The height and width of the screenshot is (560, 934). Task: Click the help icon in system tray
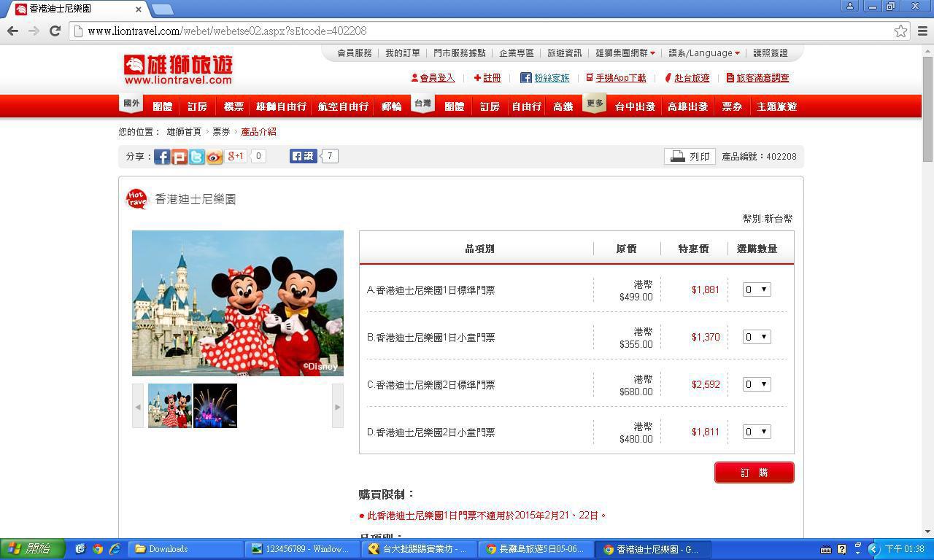(x=841, y=549)
